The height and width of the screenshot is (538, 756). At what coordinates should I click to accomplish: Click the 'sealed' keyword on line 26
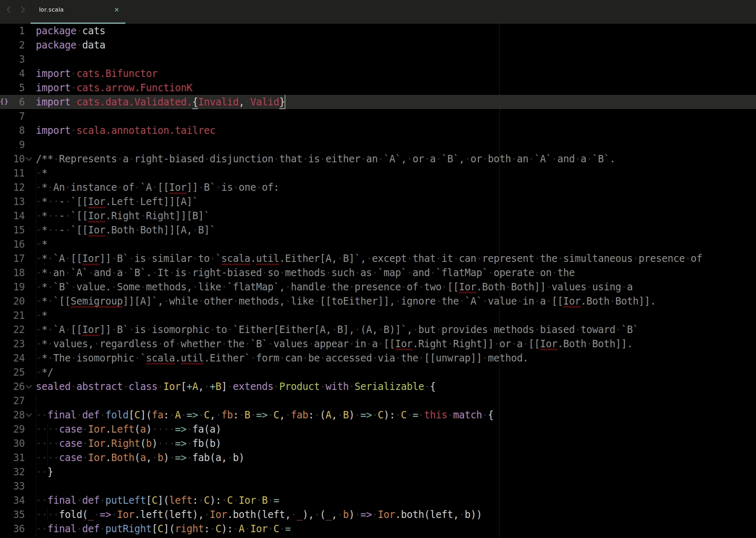click(x=53, y=386)
